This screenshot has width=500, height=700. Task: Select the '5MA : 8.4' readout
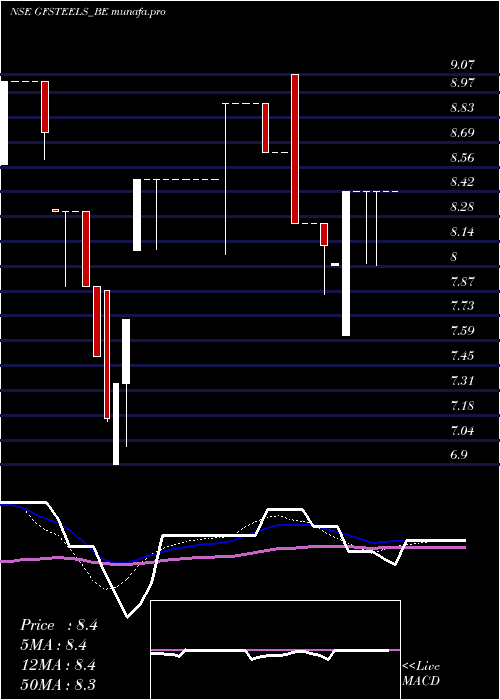(54, 645)
